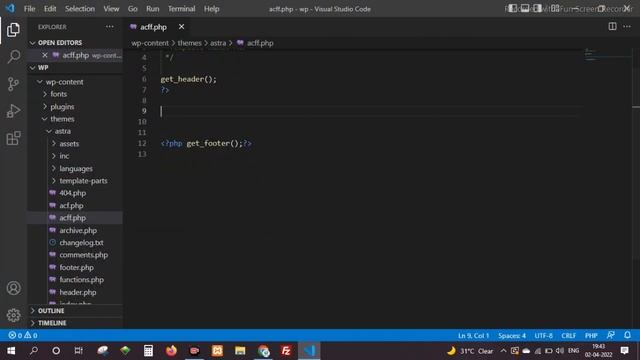Expand the assets folder

tap(54, 144)
